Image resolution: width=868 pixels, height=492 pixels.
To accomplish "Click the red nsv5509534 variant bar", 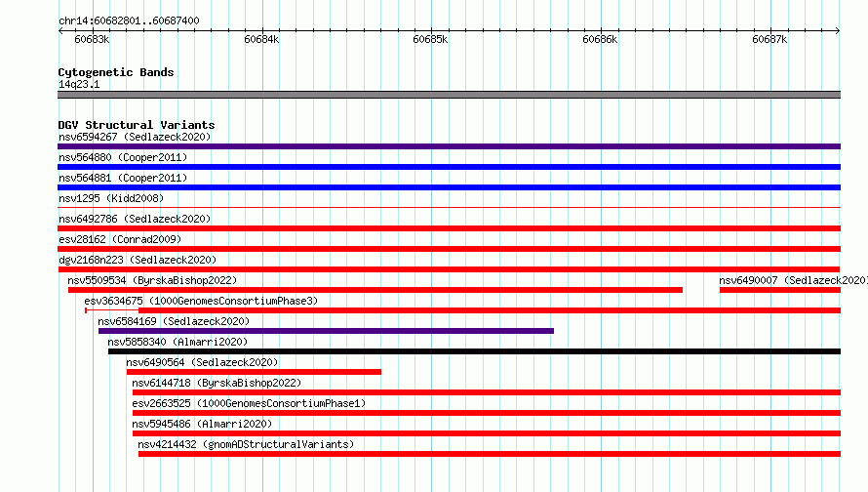I will tap(375, 290).
